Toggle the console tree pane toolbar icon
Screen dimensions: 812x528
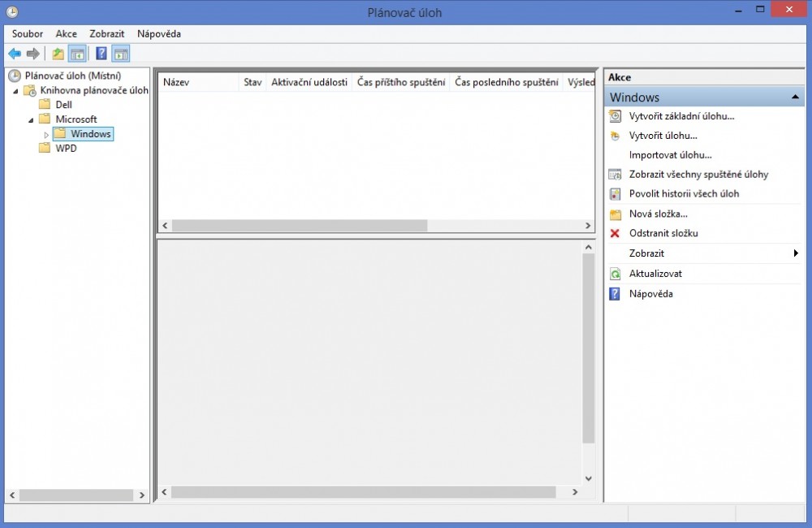click(77, 54)
